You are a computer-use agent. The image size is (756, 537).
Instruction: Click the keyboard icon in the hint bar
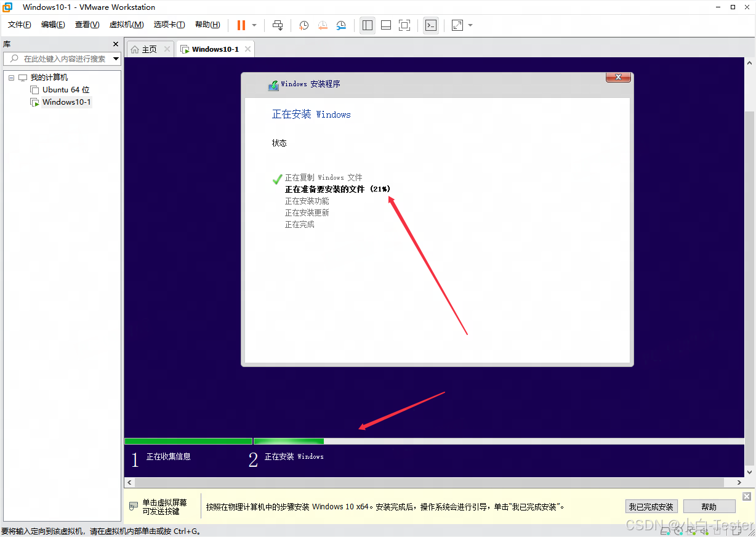[133, 506]
